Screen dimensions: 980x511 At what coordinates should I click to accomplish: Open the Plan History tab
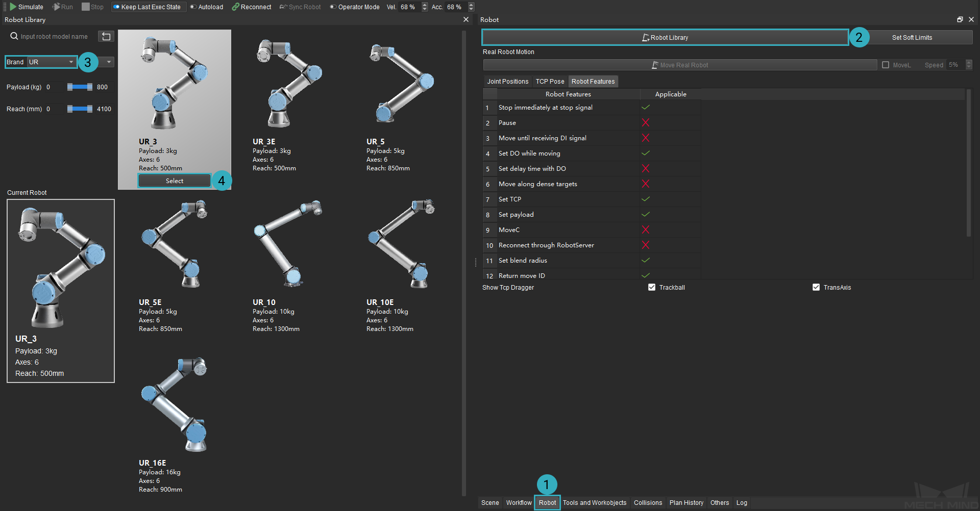pyautogui.click(x=686, y=503)
